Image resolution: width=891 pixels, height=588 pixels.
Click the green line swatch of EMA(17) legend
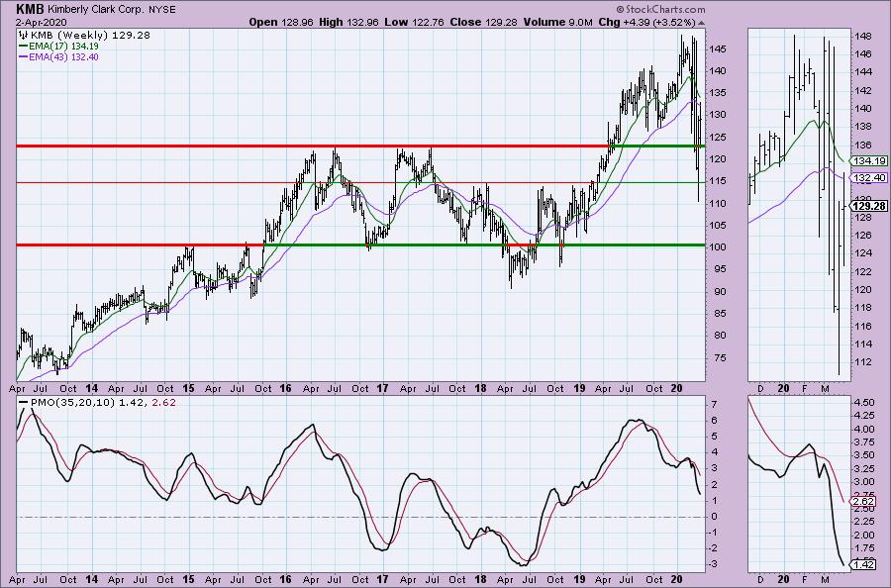[24, 46]
